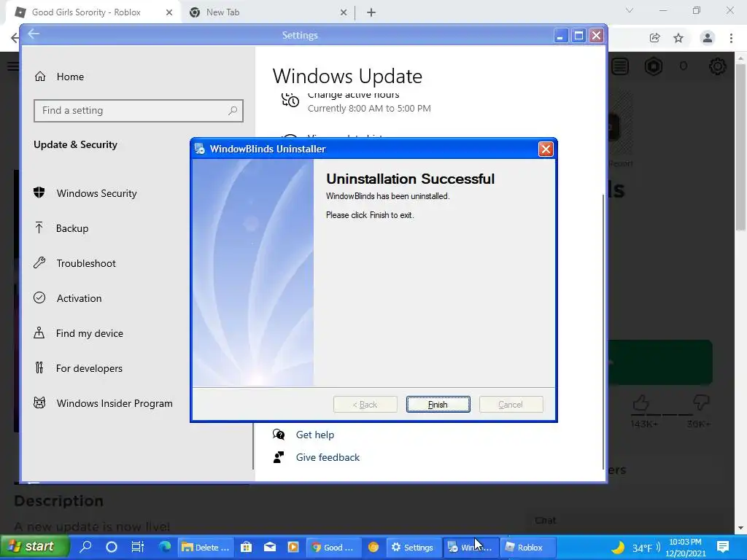747x560 pixels.
Task: Click Chrome share this page icon
Action: [654, 38]
